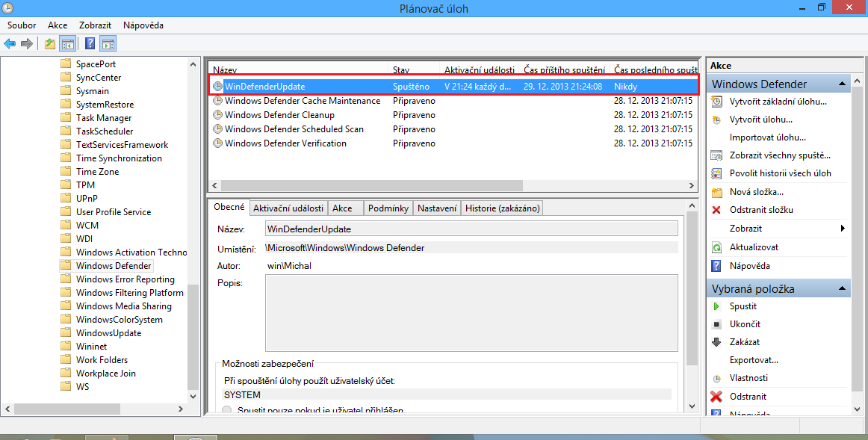Collapse the 'Vybraná položka' section
This screenshot has width=868, height=440.
click(x=842, y=288)
